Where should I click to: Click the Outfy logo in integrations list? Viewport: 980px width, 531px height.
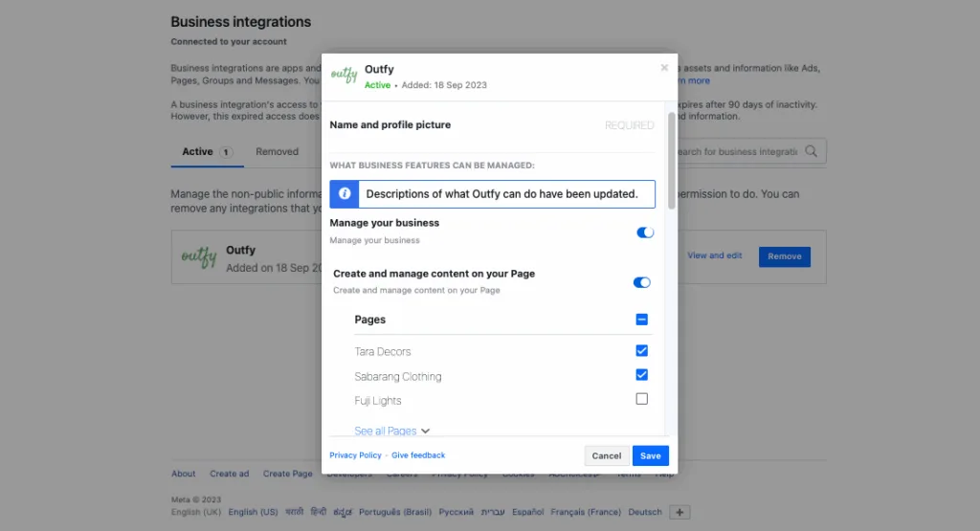(199, 256)
